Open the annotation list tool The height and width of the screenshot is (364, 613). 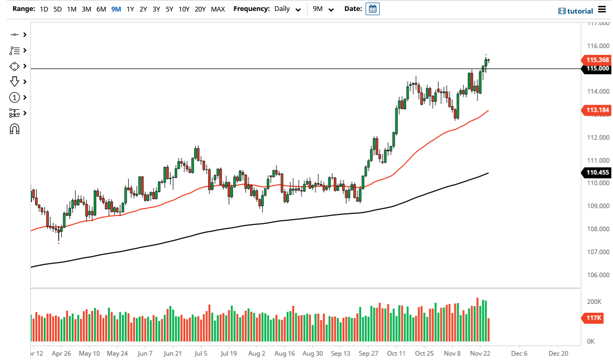[15, 50]
